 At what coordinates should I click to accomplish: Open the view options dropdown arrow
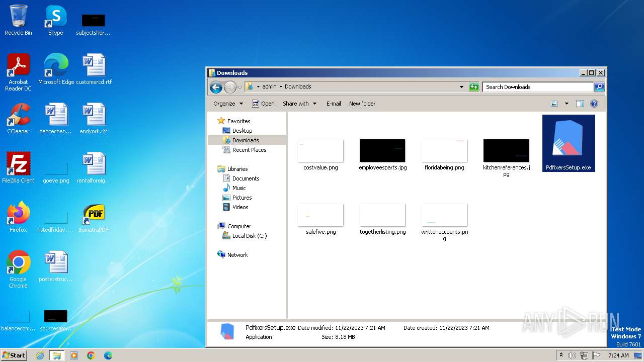tap(567, 104)
